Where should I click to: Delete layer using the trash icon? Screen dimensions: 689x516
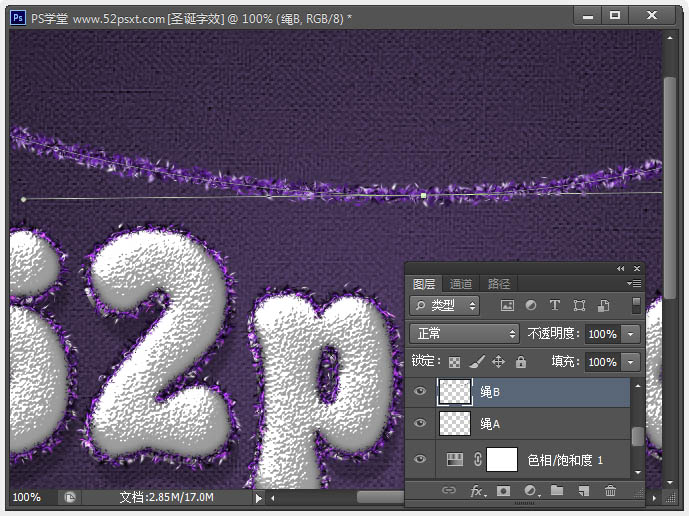tap(610, 490)
